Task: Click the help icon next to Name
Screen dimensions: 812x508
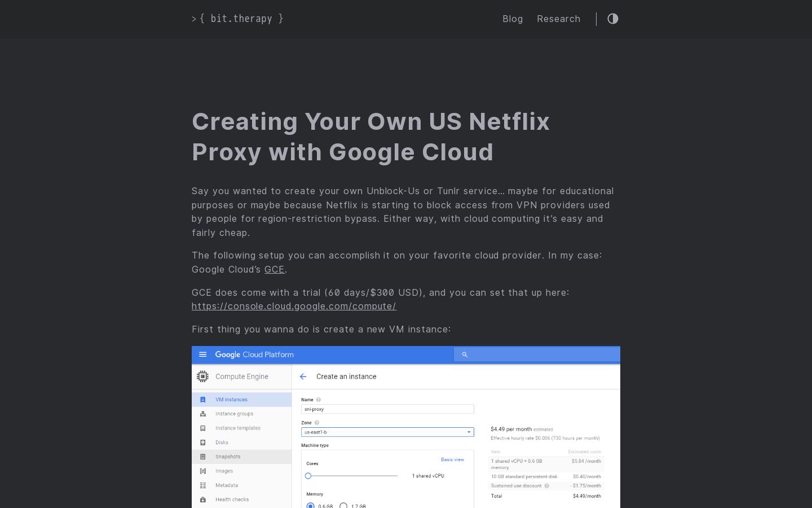Action: tap(318, 400)
